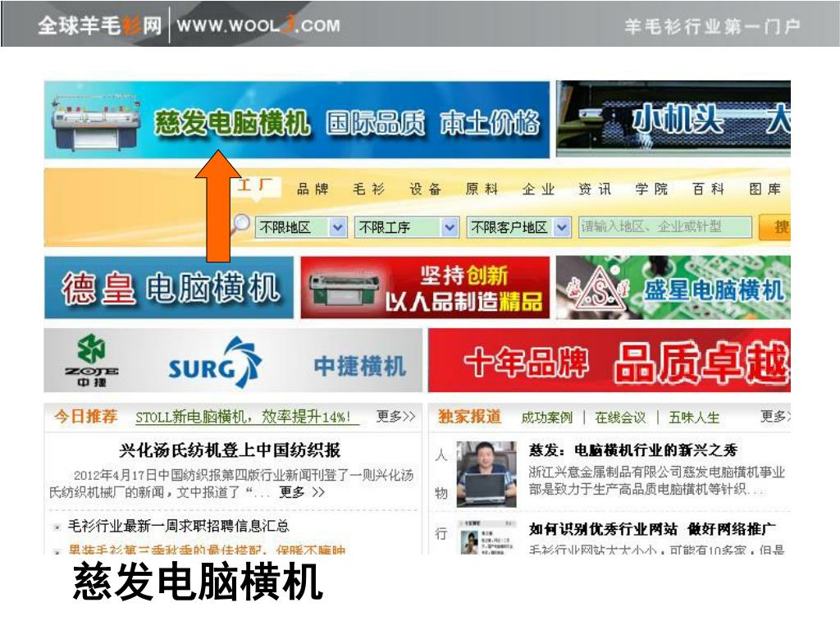
Task: Open article 慈发：电脑横机行业的新兴之秀
Action: click(x=633, y=450)
